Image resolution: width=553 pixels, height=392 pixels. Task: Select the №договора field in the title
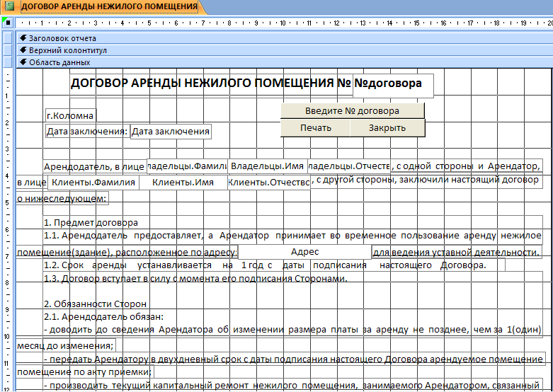[393, 86]
